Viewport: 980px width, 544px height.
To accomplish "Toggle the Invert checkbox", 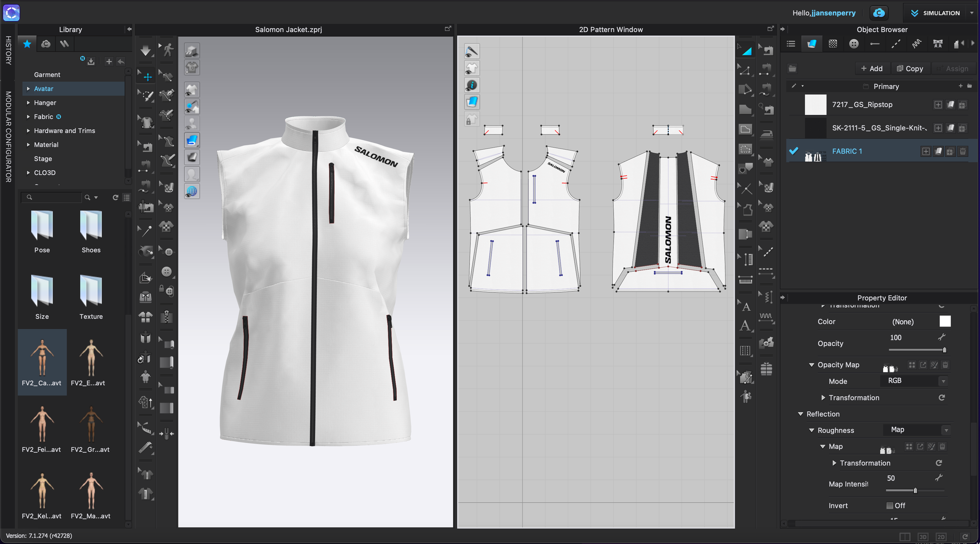I will tap(889, 506).
